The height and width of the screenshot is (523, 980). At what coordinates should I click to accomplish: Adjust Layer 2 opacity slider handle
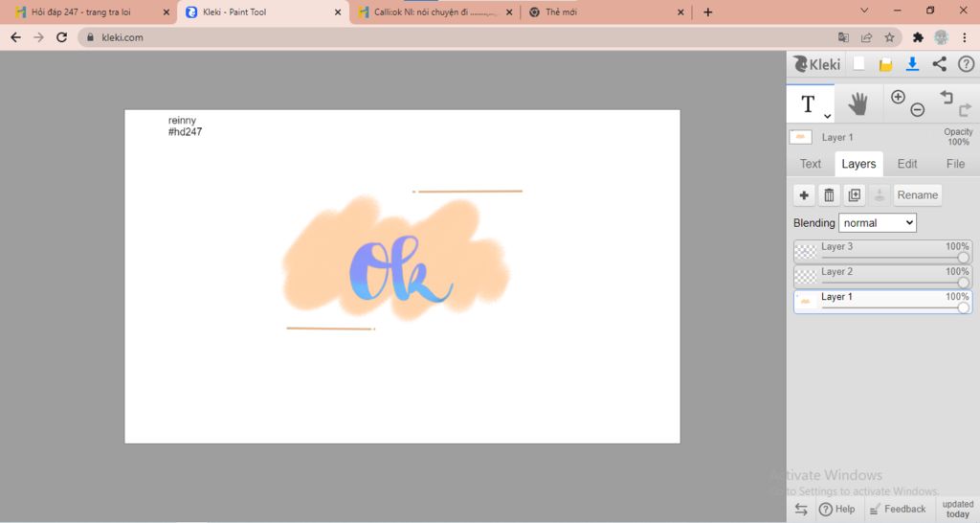coord(963,283)
